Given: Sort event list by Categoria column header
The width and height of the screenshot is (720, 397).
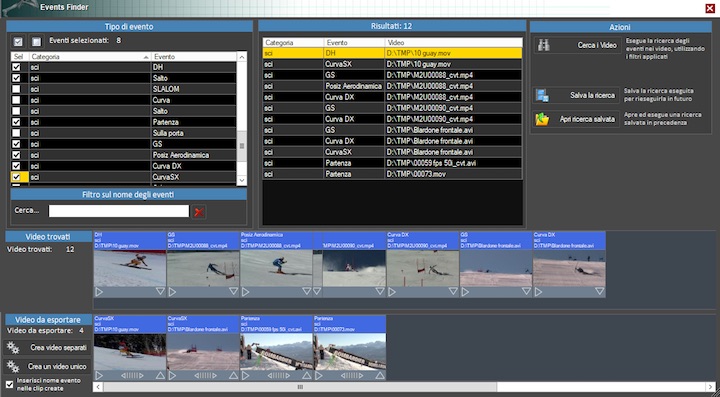Looking at the screenshot, I should pyautogui.click(x=90, y=57).
